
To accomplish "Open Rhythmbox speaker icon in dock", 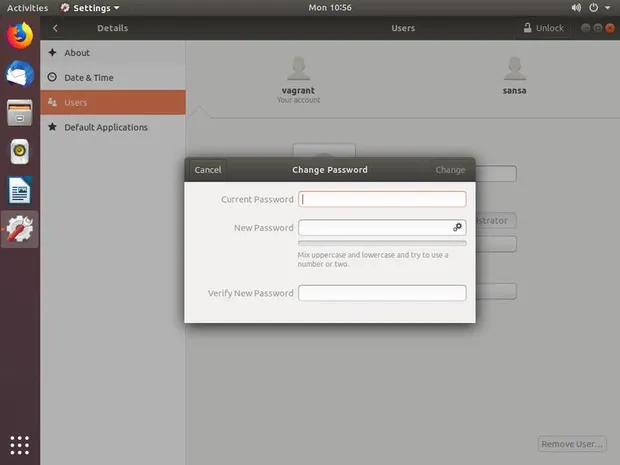I will click(x=19, y=151).
